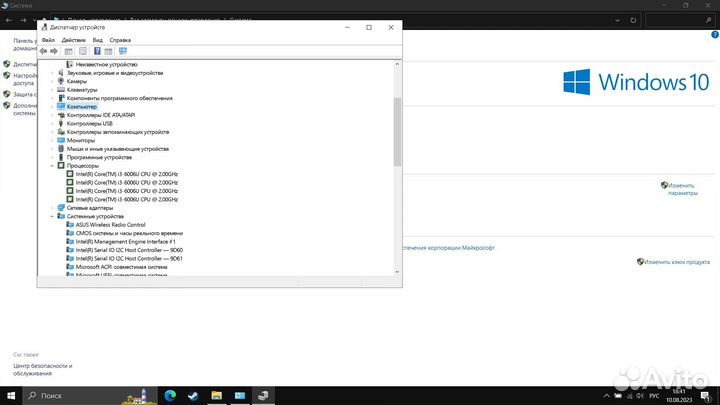This screenshot has height=405, width=720.
Task: Click the Back arrow in Device Manager toolbar
Action: [44, 50]
